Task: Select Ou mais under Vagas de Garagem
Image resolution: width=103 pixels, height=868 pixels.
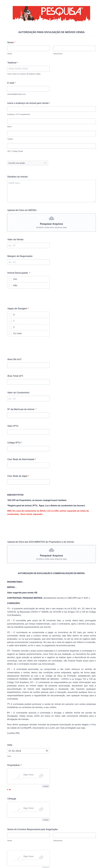Action: pyautogui.click(x=10, y=333)
